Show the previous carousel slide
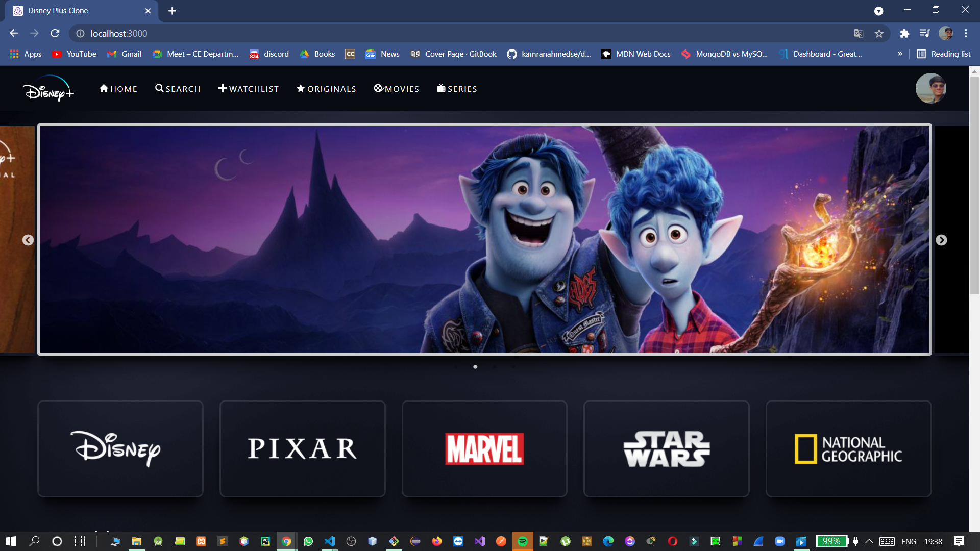 (x=28, y=240)
